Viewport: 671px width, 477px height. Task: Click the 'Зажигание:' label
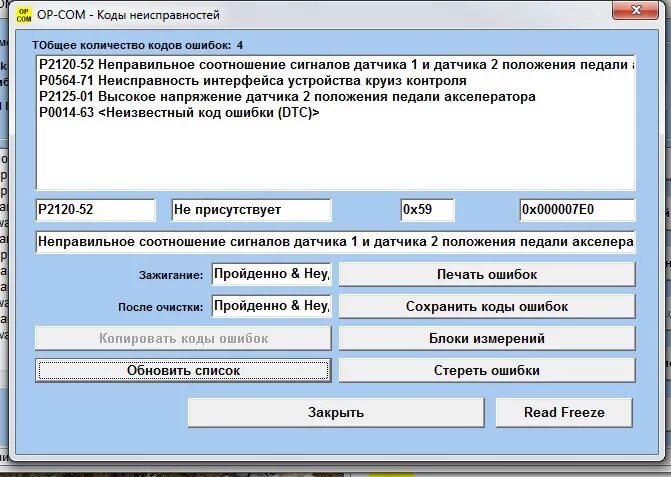click(171, 275)
